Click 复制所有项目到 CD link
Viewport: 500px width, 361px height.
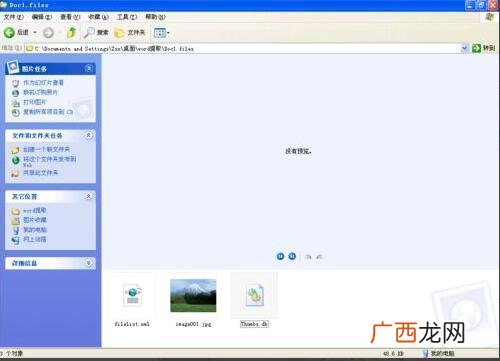[48, 112]
